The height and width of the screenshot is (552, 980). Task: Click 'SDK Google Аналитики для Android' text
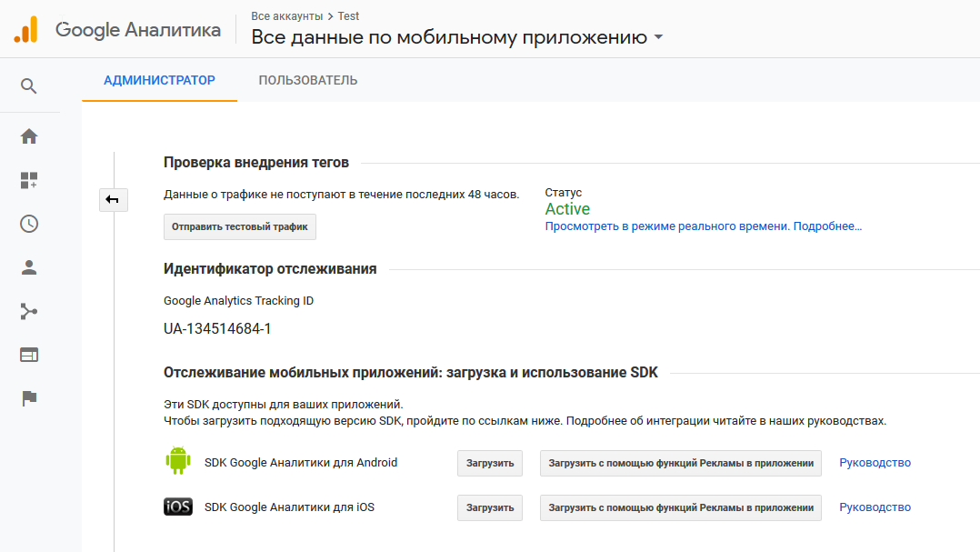click(x=301, y=463)
